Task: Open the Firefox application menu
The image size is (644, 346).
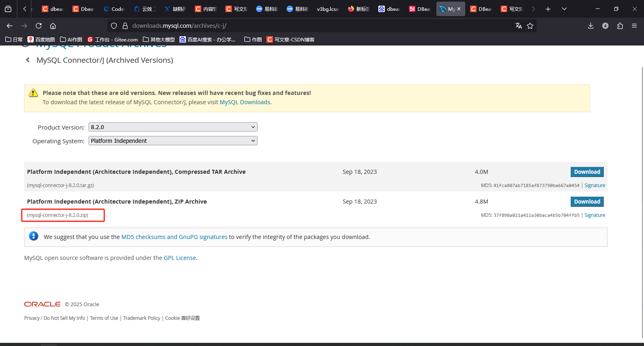Action: [634, 26]
